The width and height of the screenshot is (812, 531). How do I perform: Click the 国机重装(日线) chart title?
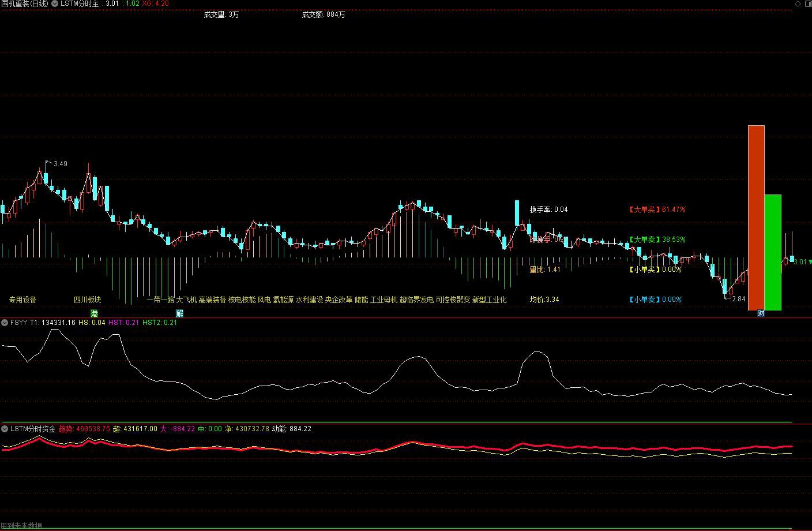pos(25,3)
